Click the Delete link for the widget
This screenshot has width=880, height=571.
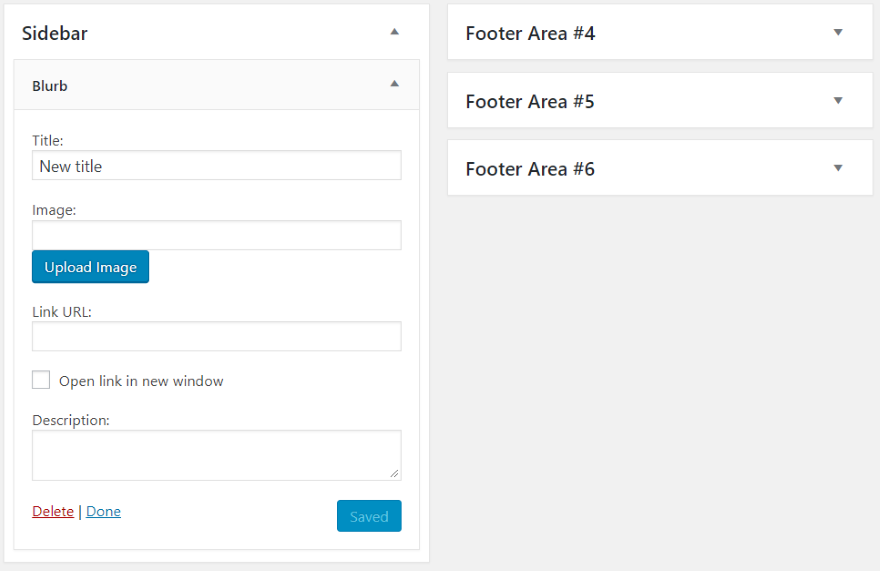tap(53, 511)
